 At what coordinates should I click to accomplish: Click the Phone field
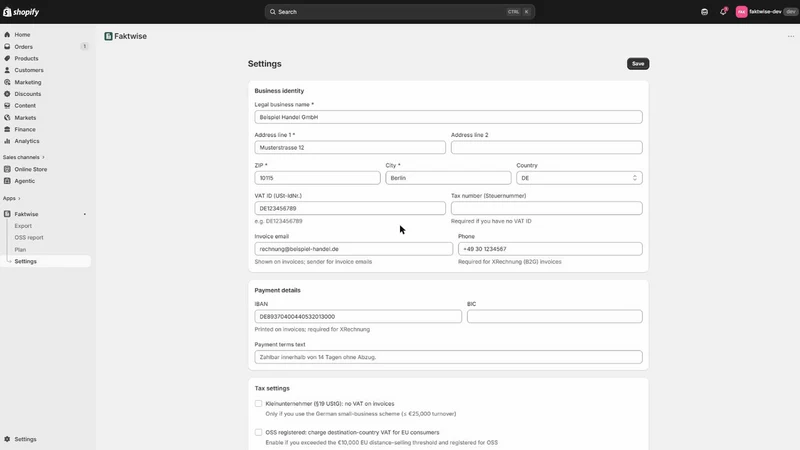pyautogui.click(x=550, y=249)
